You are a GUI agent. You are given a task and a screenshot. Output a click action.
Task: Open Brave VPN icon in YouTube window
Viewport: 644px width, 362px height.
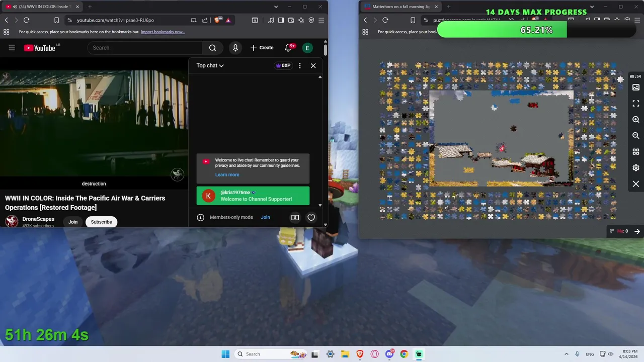311,20
